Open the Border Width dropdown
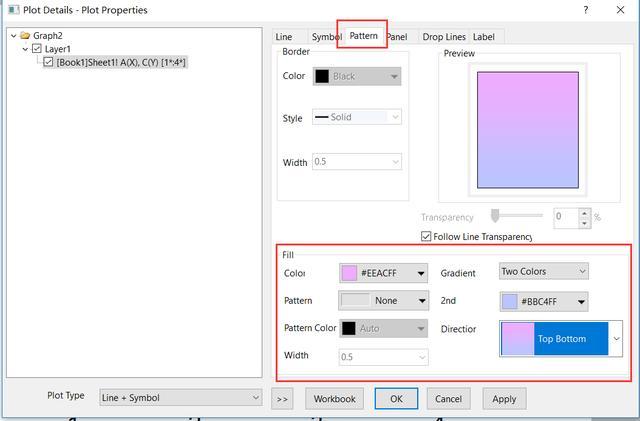 [x=357, y=162]
